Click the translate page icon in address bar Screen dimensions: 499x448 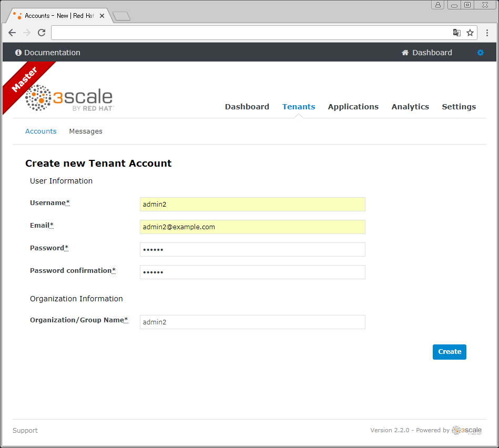[x=456, y=33]
